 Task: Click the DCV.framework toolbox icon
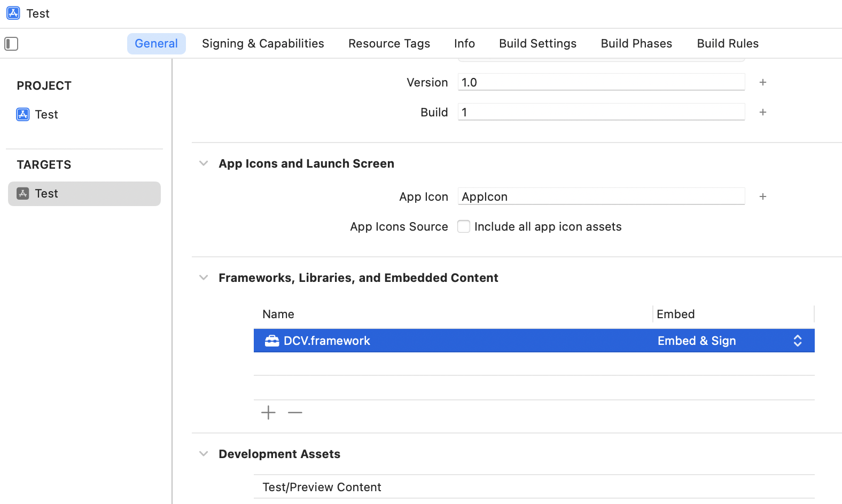pyautogui.click(x=272, y=341)
